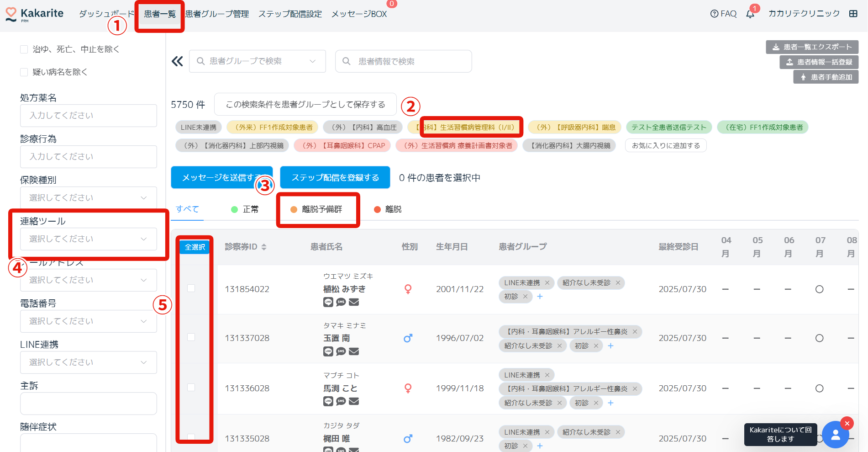Open the 連絡ツール dropdown
Image resolution: width=868 pixels, height=452 pixels.
click(x=88, y=239)
